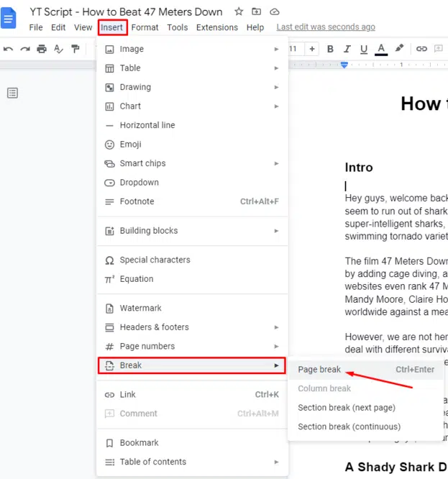The image size is (448, 479).
Task: Click the Paint format roller icon
Action: (76, 49)
